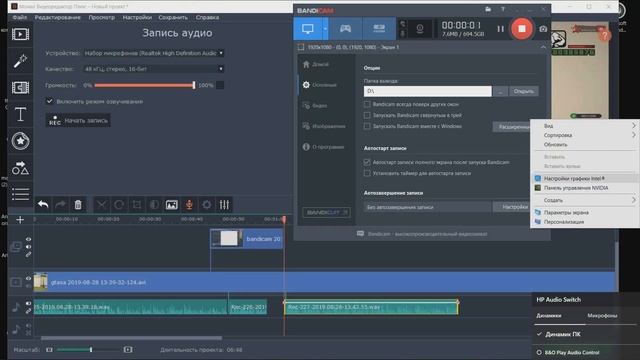Stop the Bandicam recording with red button
Viewport: 640px width, 360px height.
522,29
